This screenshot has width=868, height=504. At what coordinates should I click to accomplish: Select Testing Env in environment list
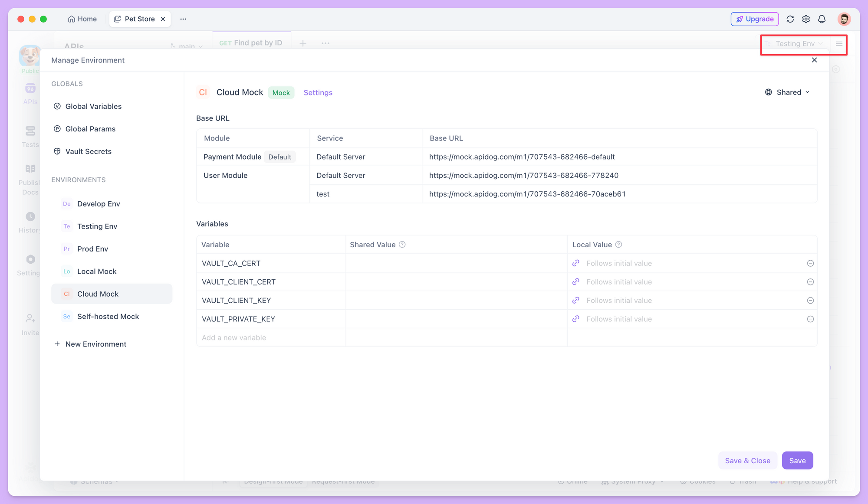pos(112,226)
